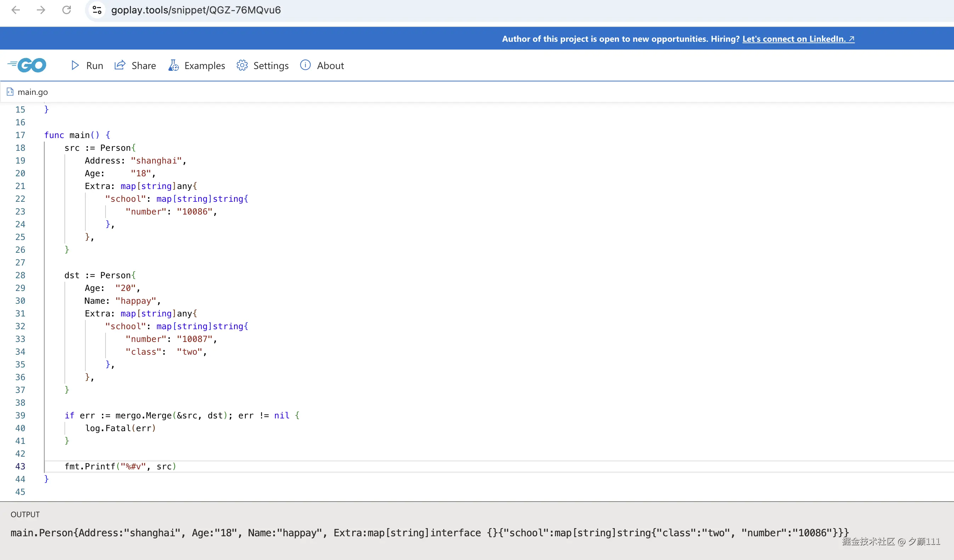Open the Settings menu label
Viewport: 954px width, 560px height.
271,66
